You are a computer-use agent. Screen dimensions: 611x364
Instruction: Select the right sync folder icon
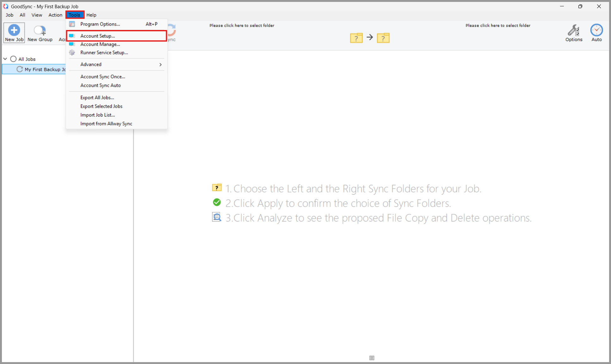pos(383,38)
